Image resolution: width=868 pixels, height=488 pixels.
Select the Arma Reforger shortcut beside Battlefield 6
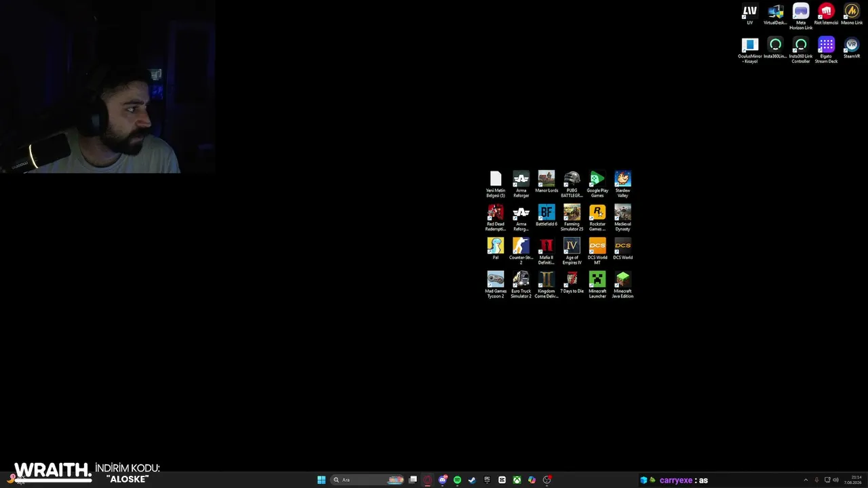521,218
